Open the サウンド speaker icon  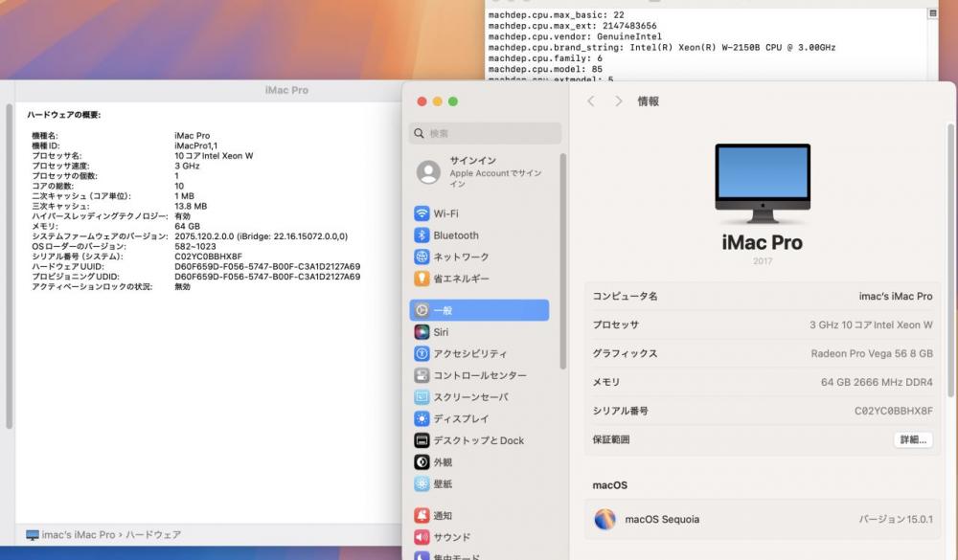click(422, 537)
